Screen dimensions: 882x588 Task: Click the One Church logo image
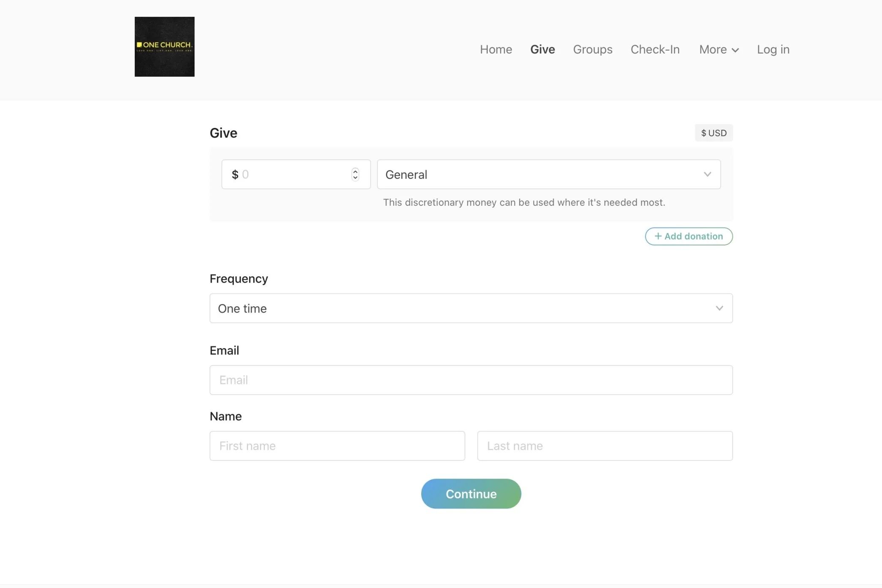pos(164,46)
